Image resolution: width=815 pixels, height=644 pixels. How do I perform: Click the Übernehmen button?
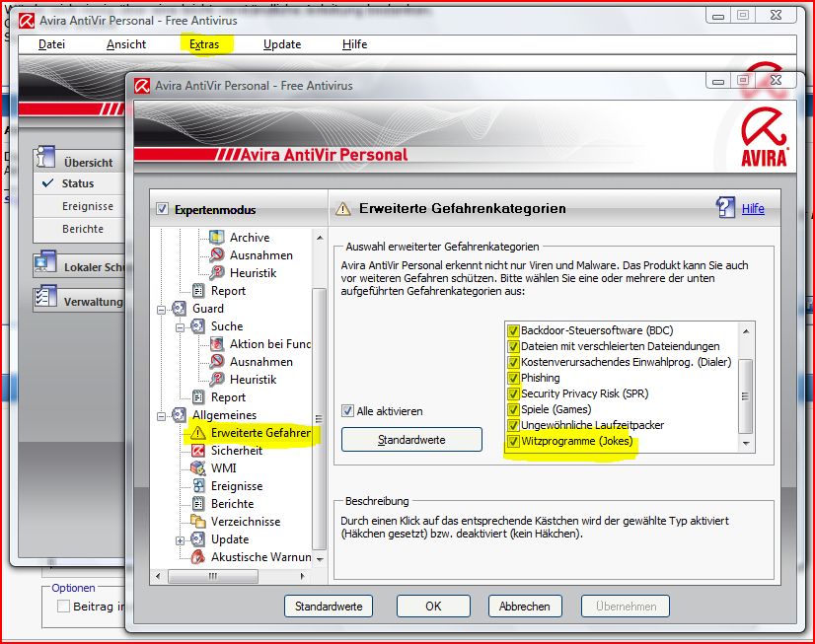626,607
